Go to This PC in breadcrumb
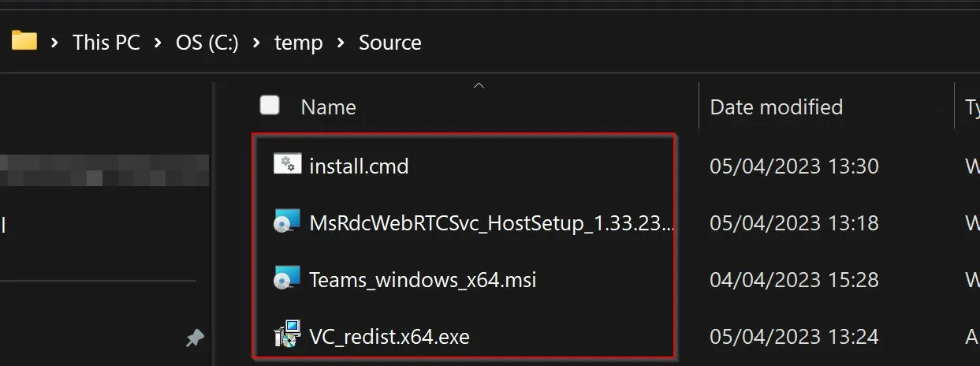 pyautogui.click(x=106, y=43)
